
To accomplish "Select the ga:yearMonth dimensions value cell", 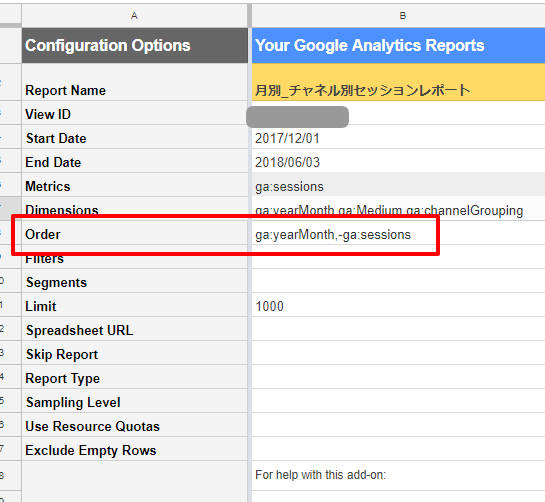I will [398, 209].
